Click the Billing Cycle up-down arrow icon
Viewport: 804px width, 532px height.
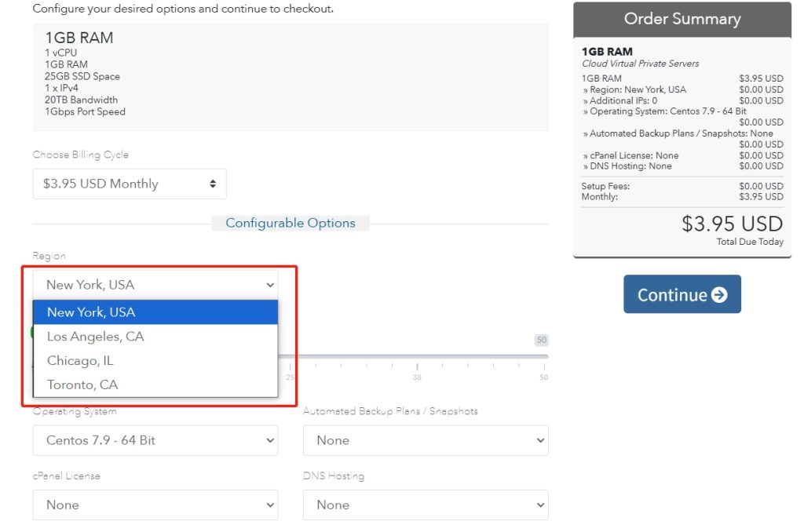coord(213,184)
